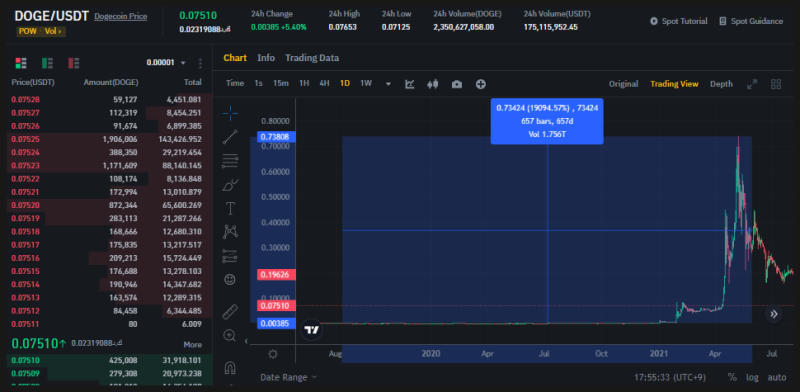Select the 1H time interval
This screenshot has width=800, height=392.
click(304, 83)
